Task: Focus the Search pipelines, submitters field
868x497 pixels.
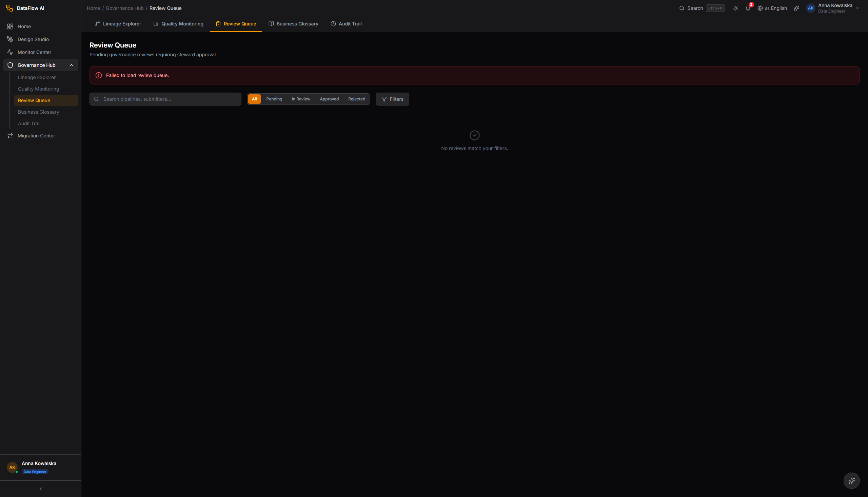Action: [165, 99]
